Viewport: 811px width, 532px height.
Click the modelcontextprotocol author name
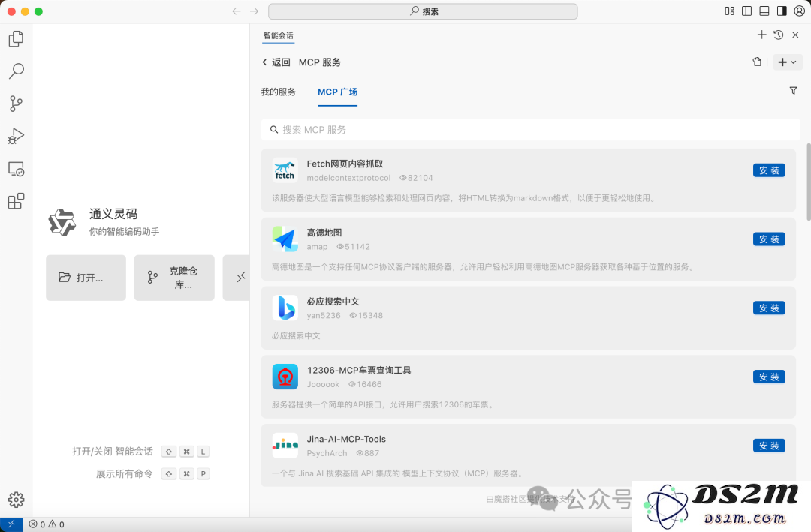[348, 177]
